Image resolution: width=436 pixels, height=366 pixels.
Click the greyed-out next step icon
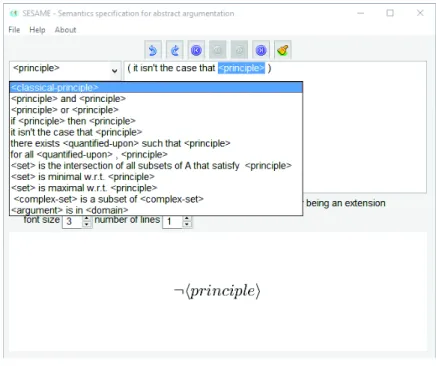coord(239,50)
